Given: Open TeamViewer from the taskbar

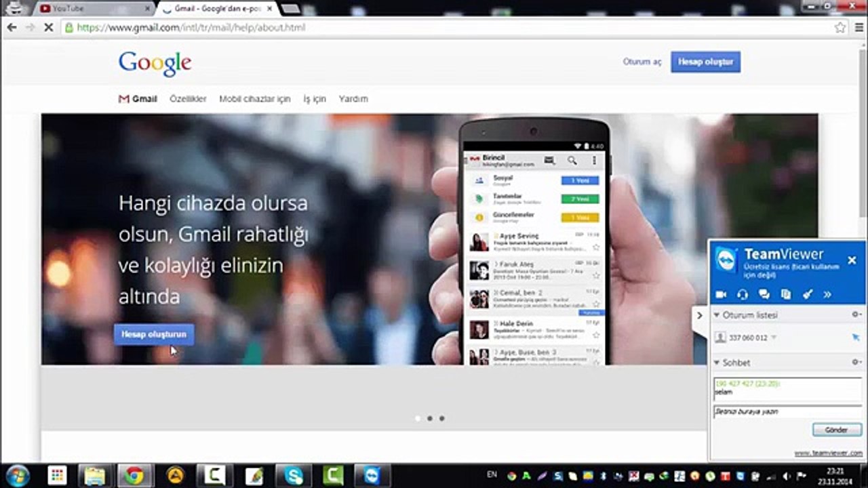Looking at the screenshot, I should tap(373, 476).
